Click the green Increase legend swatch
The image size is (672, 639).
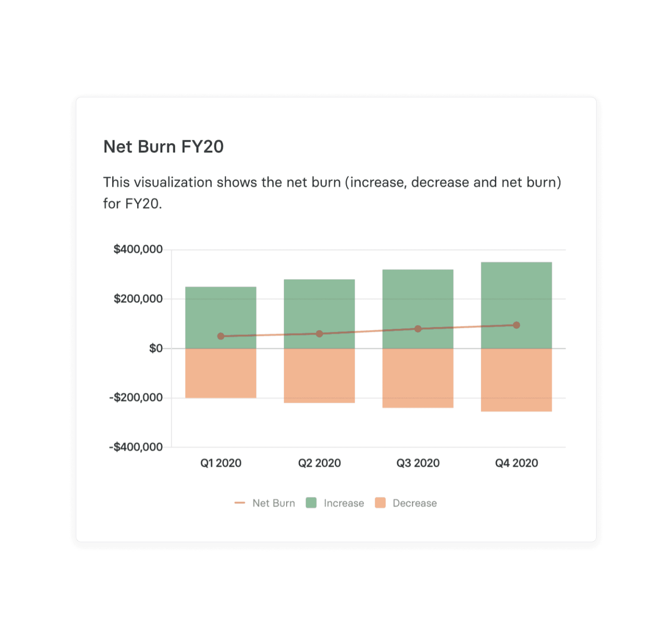[311, 503]
